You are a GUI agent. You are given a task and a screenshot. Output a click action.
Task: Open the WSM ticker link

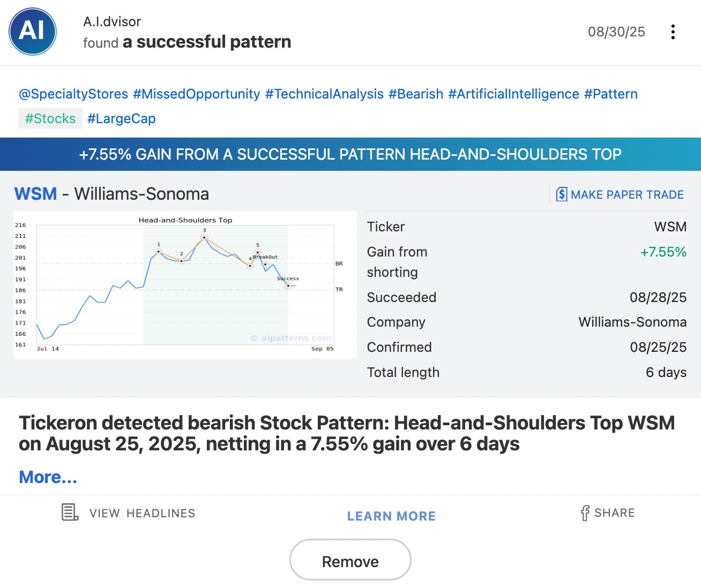coord(35,194)
